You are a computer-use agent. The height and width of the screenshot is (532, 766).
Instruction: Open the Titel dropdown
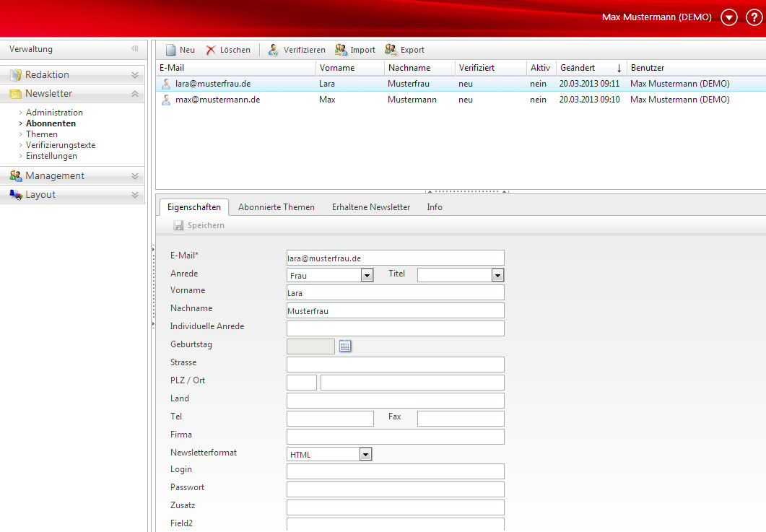tap(497, 276)
